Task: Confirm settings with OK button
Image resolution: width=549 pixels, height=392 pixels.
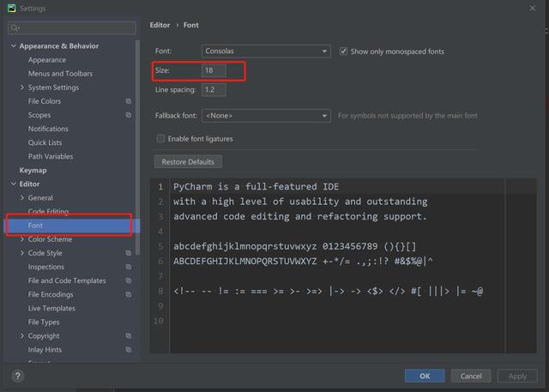Action: (425, 376)
